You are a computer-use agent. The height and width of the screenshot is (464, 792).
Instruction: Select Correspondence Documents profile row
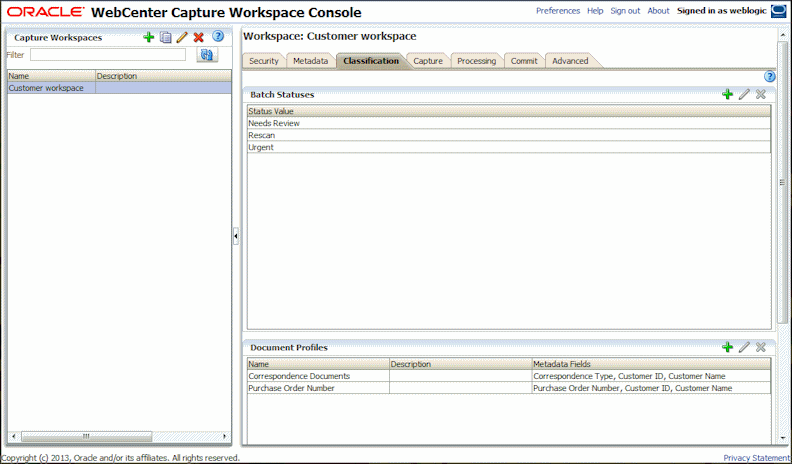coord(509,376)
